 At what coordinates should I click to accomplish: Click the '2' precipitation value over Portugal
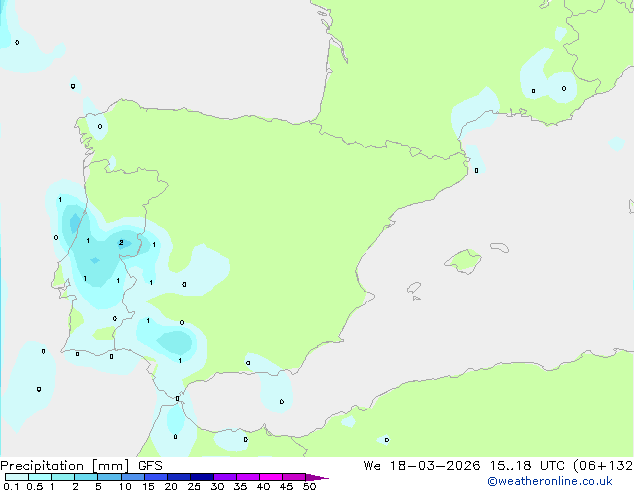[x=121, y=243]
